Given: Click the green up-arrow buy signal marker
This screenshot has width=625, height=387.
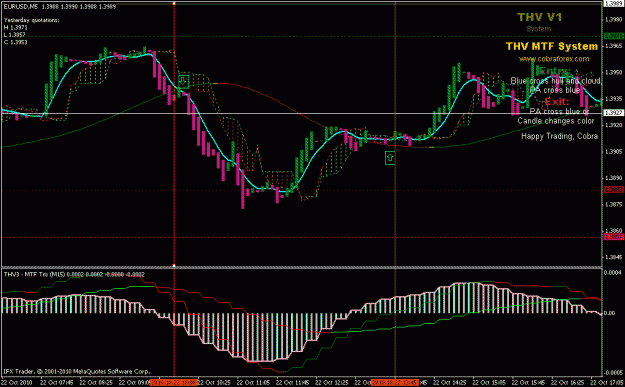Looking at the screenshot, I should 390,158.
